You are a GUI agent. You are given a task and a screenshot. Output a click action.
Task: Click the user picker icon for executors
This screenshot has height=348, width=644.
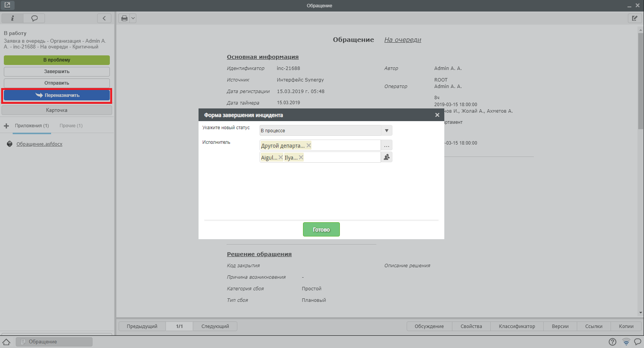387,157
